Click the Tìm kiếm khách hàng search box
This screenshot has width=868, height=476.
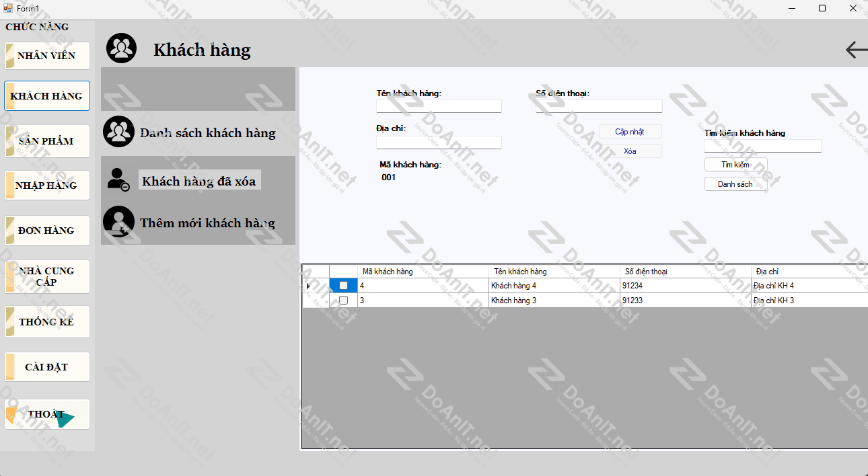tap(762, 146)
